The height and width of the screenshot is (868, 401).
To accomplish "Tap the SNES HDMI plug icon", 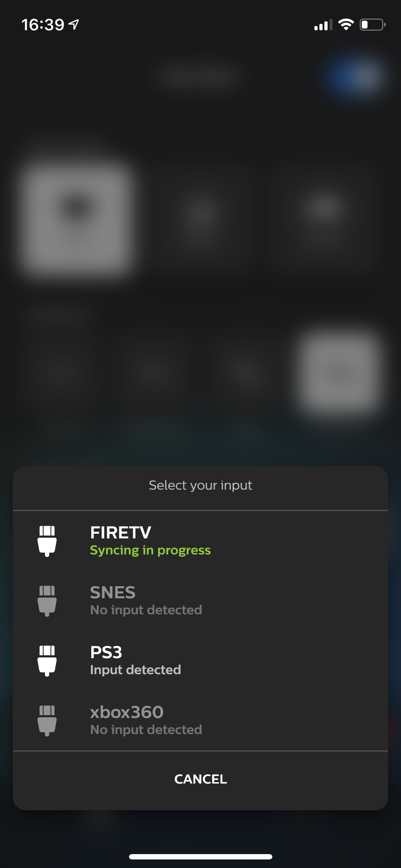I will (x=47, y=601).
